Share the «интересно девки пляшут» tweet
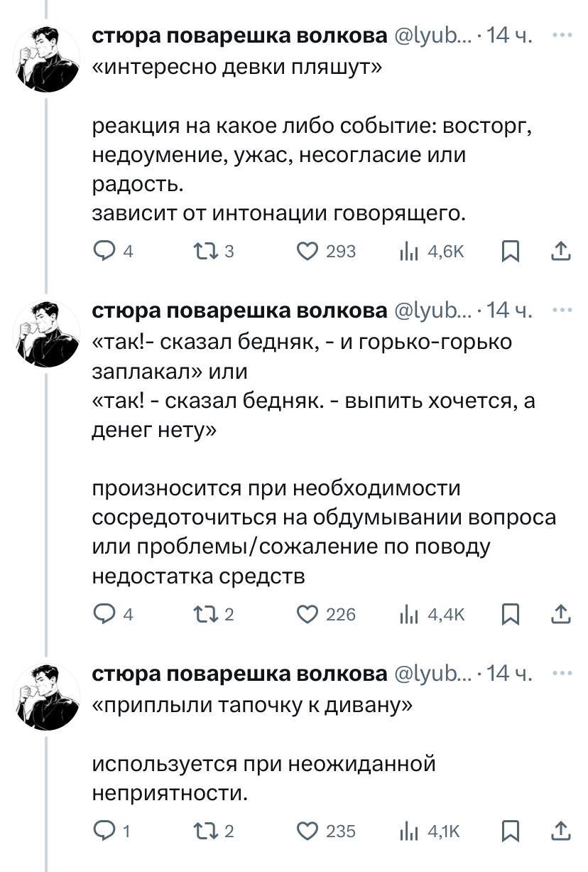The width and height of the screenshot is (588, 872). [560, 251]
